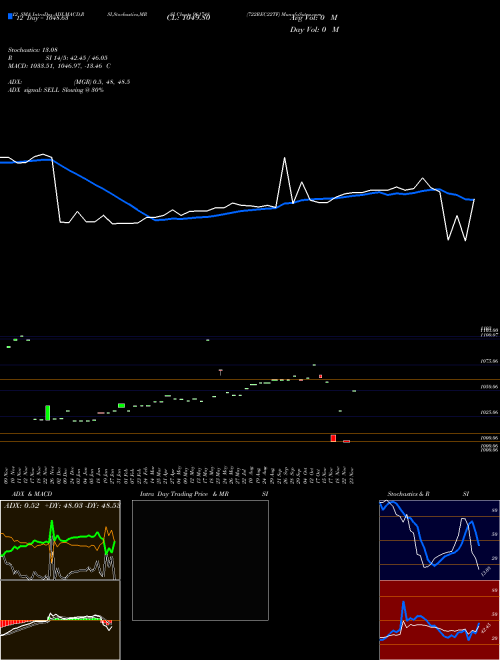Image resolution: width=500 pixels, height=660 pixels.
Task: Click the MACD histogram chart below ADX
Action: pyautogui.click(x=60, y=620)
